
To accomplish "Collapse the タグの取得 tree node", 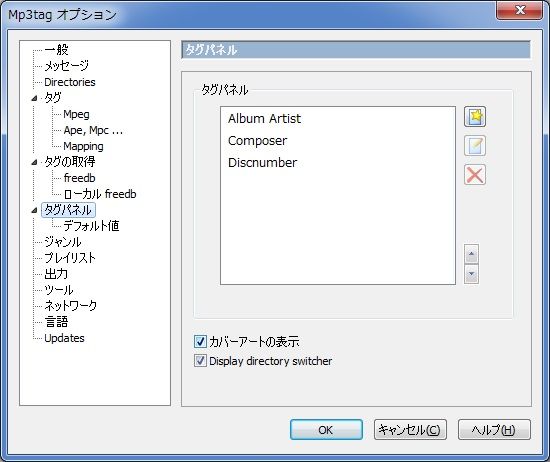I will [34, 162].
